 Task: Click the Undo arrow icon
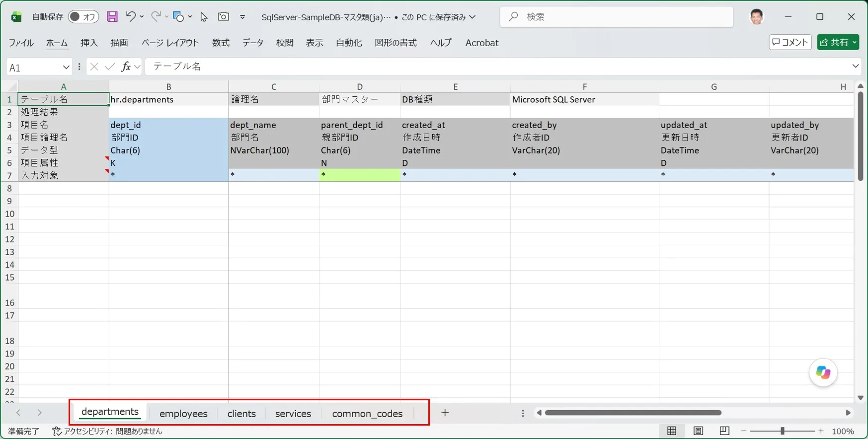click(130, 16)
